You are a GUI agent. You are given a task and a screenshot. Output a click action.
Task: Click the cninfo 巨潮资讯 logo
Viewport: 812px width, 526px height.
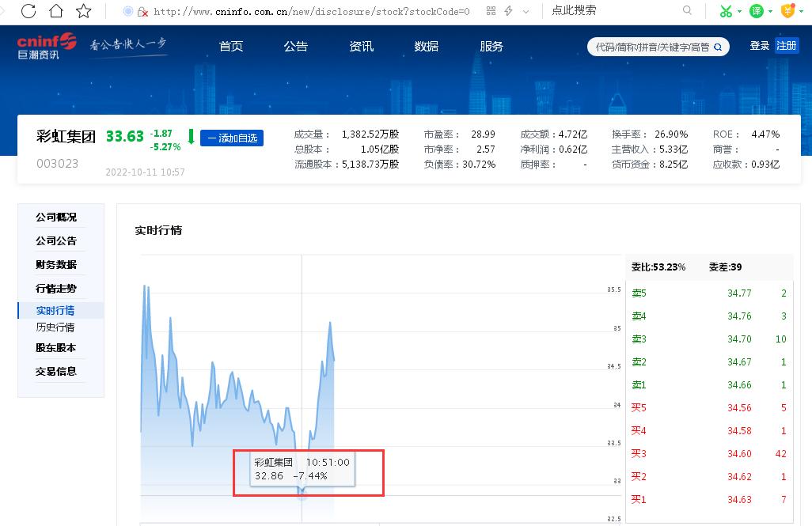47,46
